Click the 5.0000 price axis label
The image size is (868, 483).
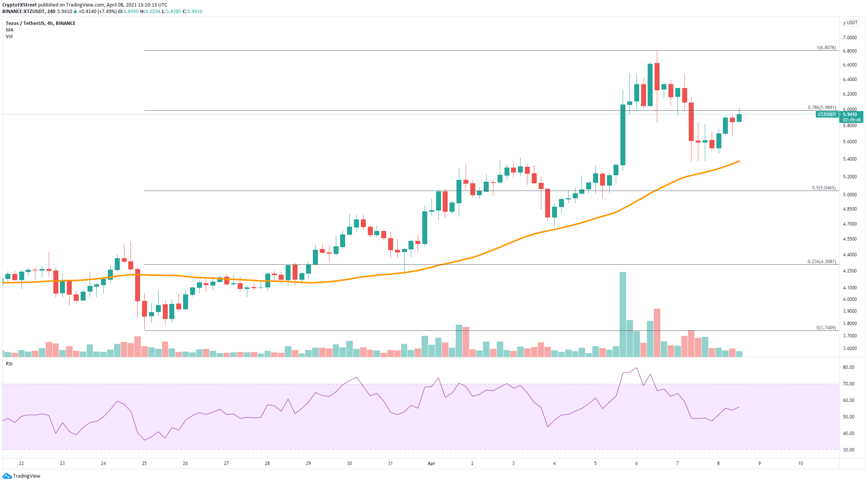pos(850,195)
